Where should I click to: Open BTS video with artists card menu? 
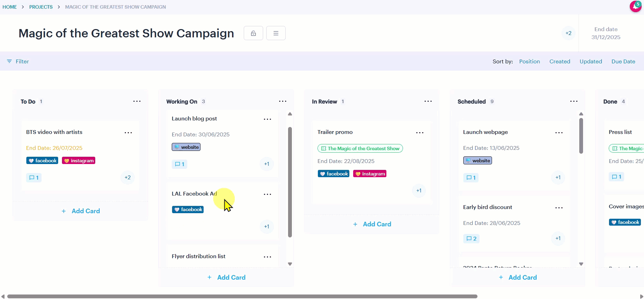(128, 133)
